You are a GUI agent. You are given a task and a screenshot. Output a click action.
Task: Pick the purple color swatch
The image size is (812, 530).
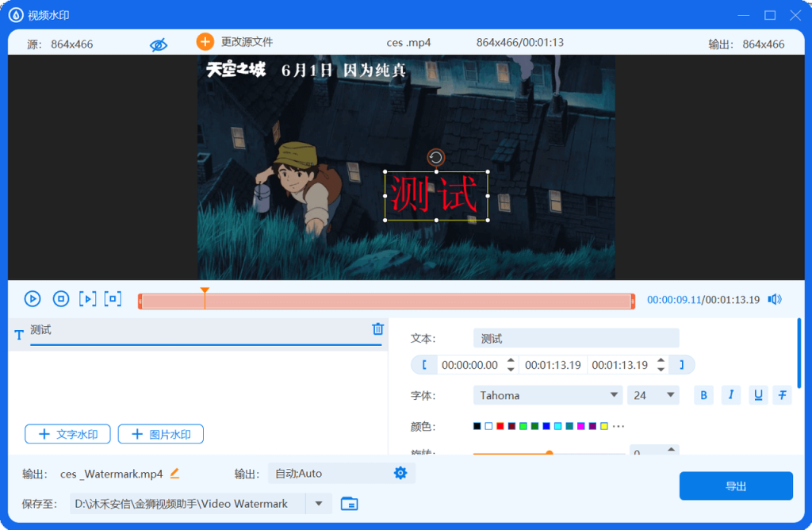(x=592, y=426)
